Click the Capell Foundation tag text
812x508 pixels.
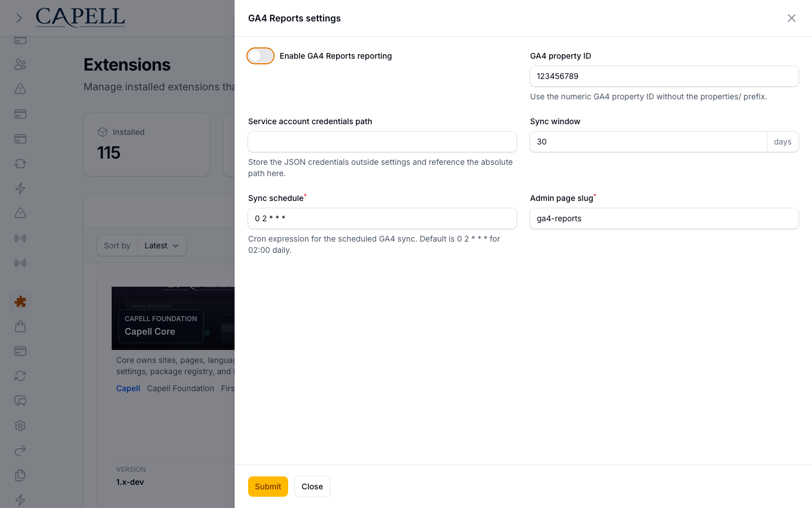click(180, 388)
